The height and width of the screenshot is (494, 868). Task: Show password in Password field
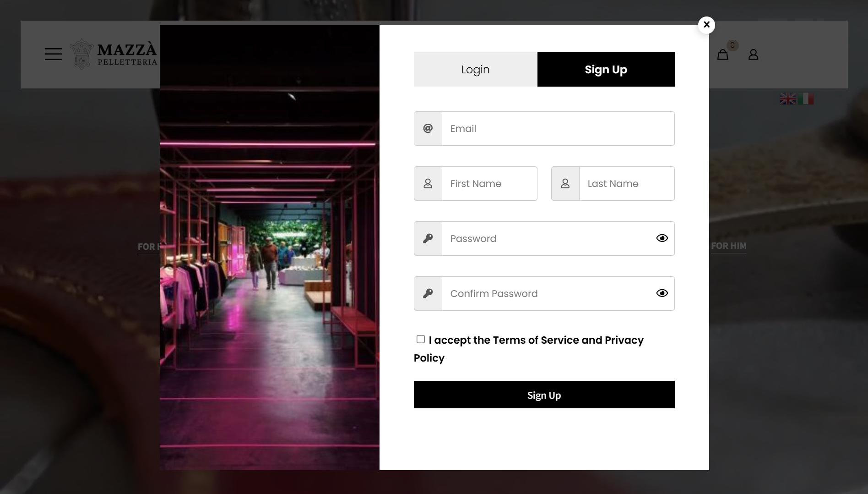coord(662,238)
